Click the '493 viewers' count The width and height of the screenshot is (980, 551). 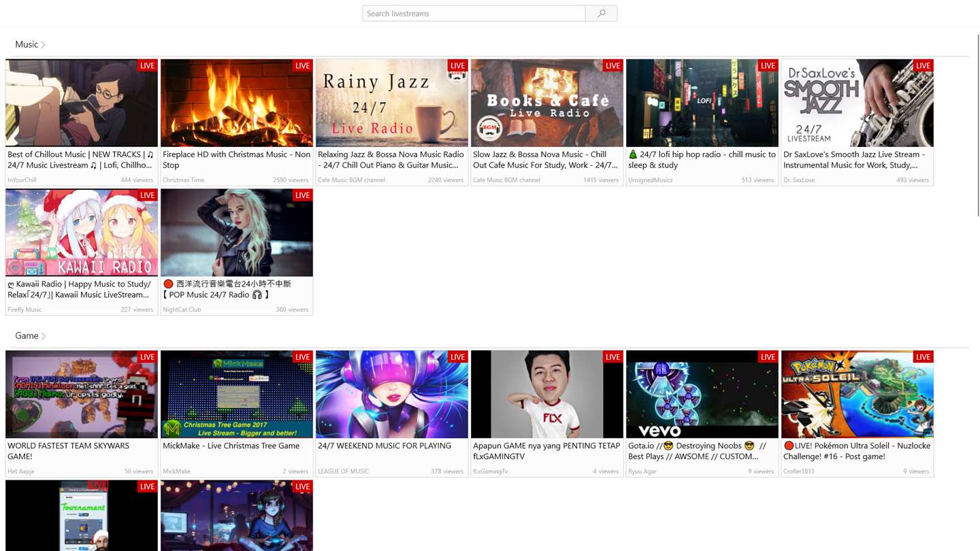pos(913,180)
